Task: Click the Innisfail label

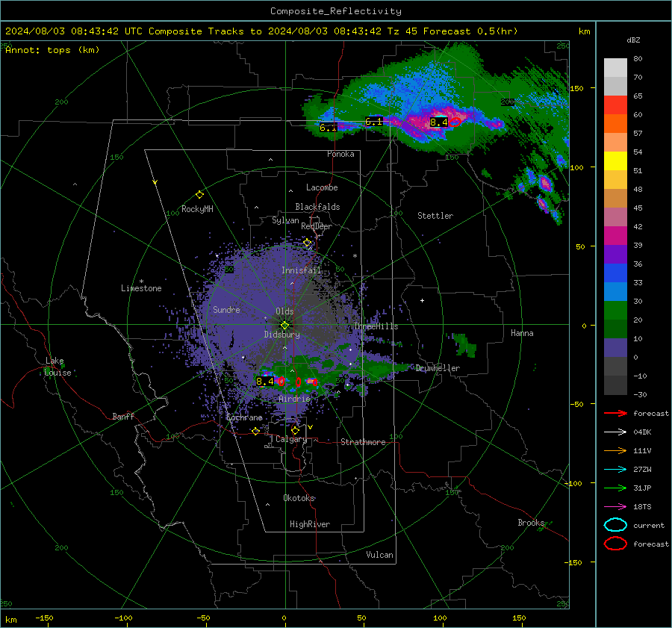Action: point(301,270)
